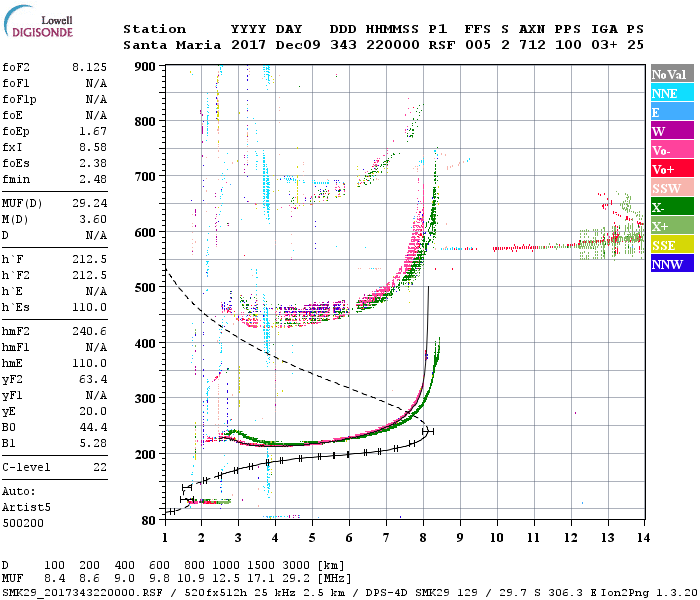Click the foF2 error-bar marker on profile
This screenshot has width=700, height=600.
tap(428, 431)
